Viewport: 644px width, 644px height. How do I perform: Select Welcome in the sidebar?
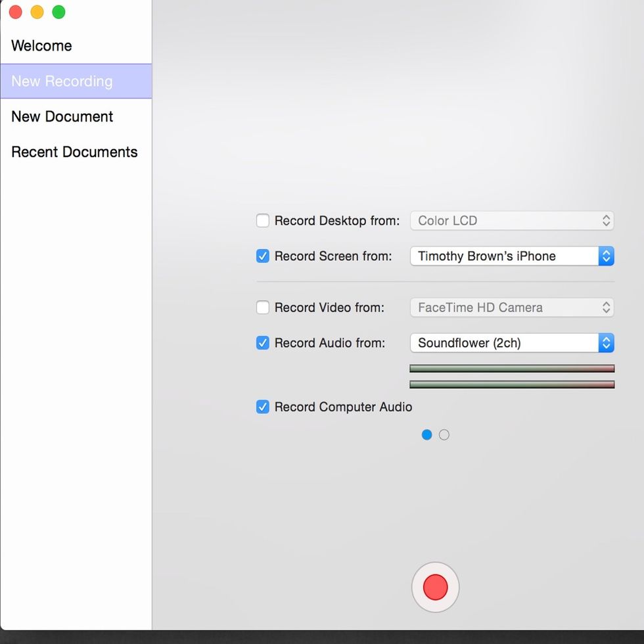click(42, 46)
